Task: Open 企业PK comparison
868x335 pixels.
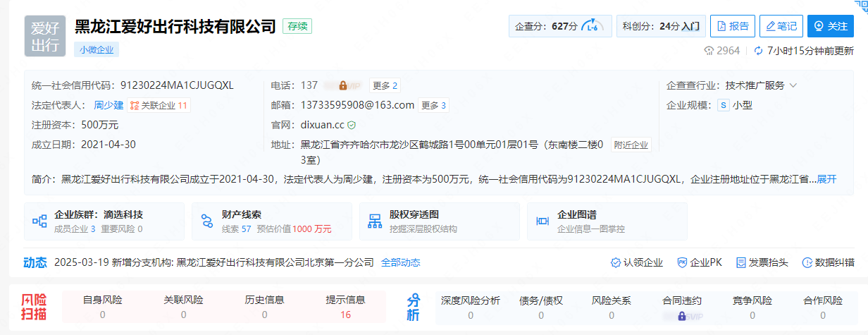Action: [700, 262]
